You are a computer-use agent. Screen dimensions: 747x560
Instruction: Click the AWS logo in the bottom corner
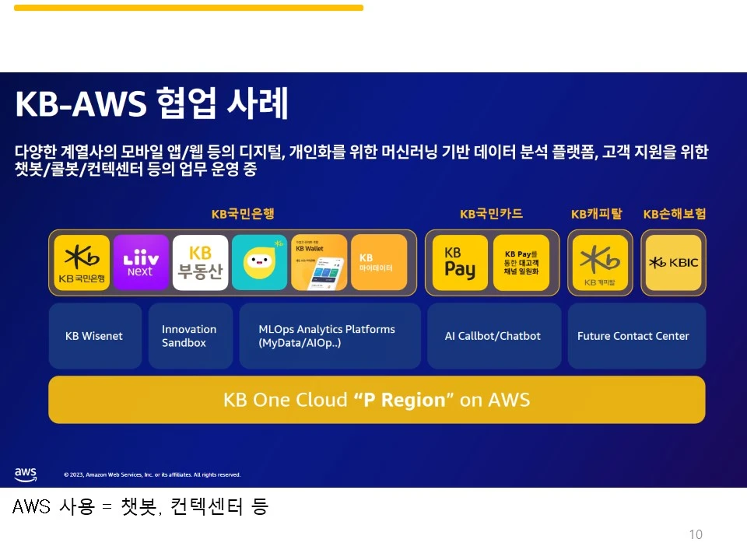pyautogui.click(x=25, y=474)
